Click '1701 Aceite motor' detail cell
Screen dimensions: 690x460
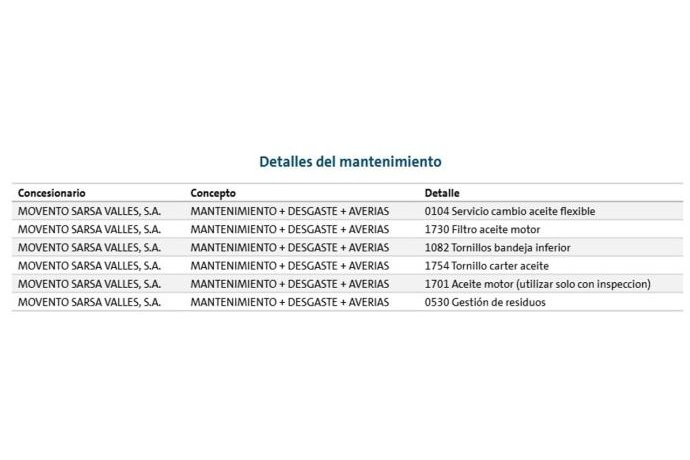tap(537, 283)
